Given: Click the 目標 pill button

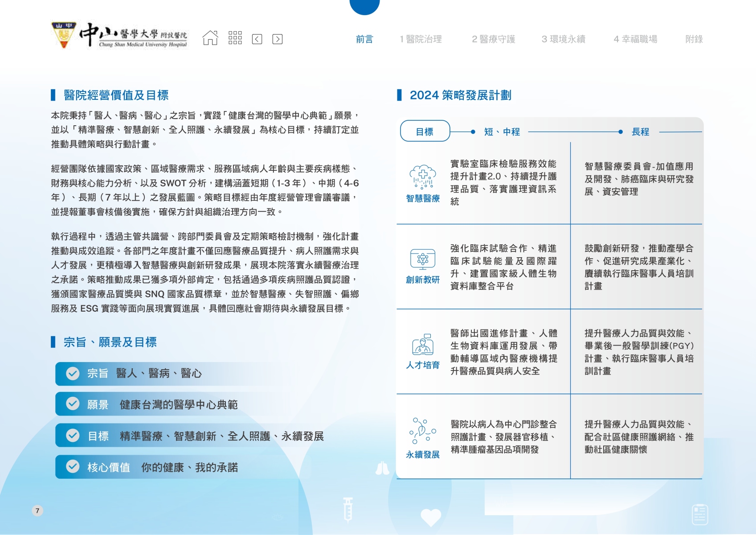Looking at the screenshot, I should 425,132.
